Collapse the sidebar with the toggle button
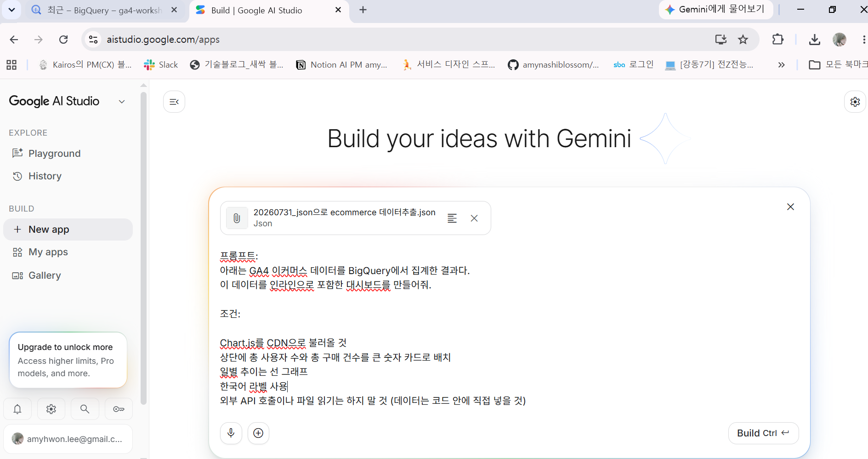This screenshot has height=459, width=868. 174,102
